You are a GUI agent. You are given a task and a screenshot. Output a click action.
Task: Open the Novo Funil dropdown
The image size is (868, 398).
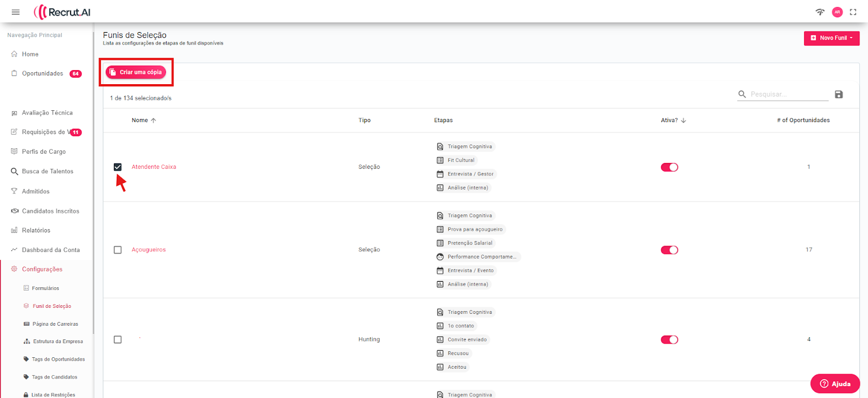(831, 38)
